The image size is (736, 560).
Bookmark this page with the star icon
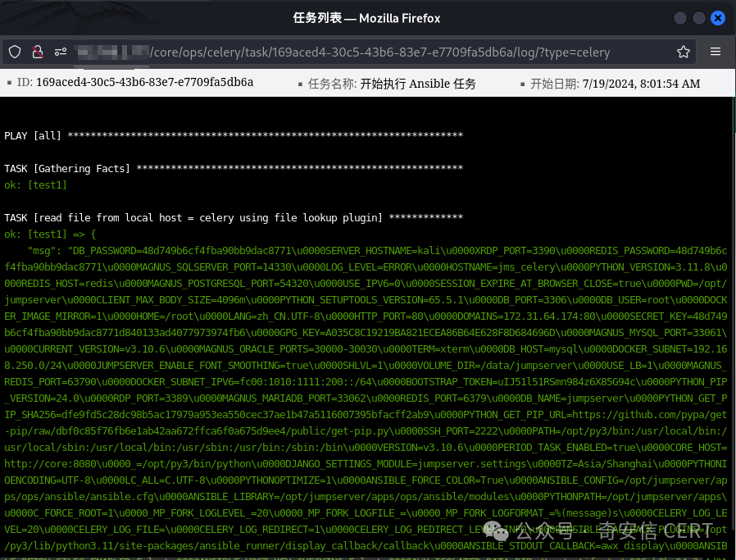tap(684, 52)
